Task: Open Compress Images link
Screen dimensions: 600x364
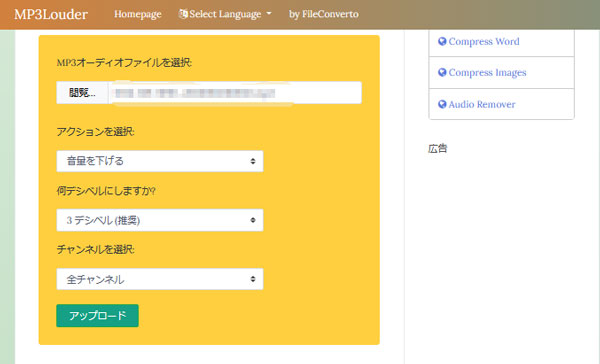Action: coord(487,73)
